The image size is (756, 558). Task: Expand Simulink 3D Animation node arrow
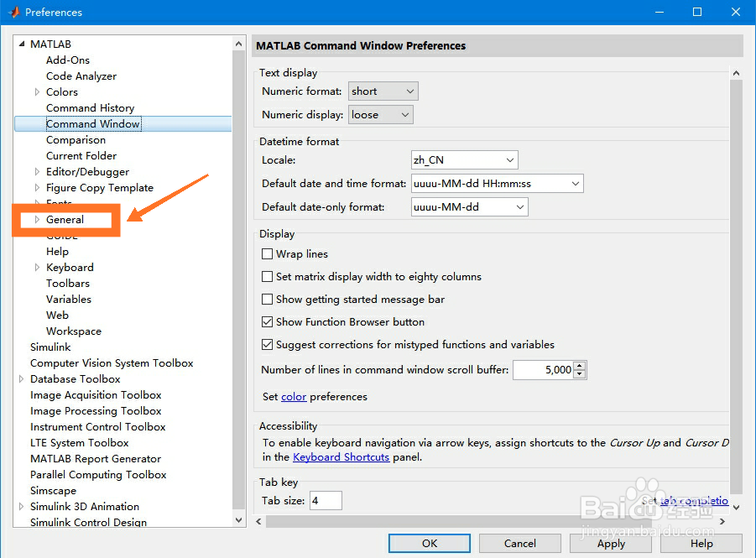[21, 507]
